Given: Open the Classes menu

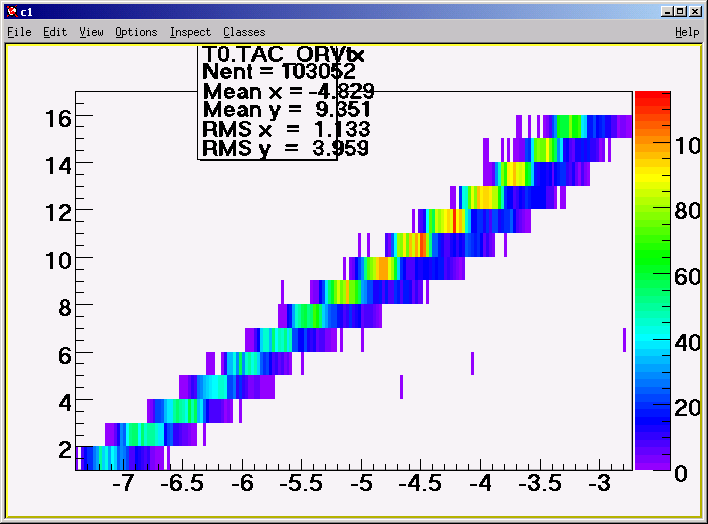Looking at the screenshot, I should [x=244, y=32].
